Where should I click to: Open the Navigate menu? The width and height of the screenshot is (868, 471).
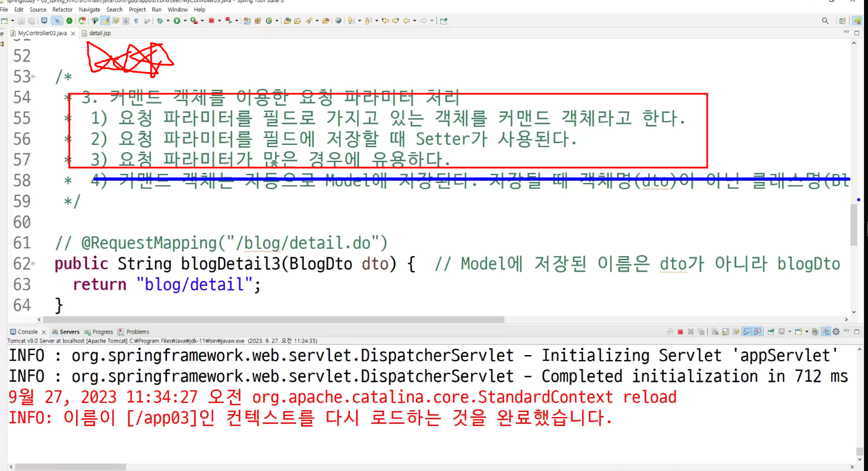pyautogui.click(x=89, y=10)
